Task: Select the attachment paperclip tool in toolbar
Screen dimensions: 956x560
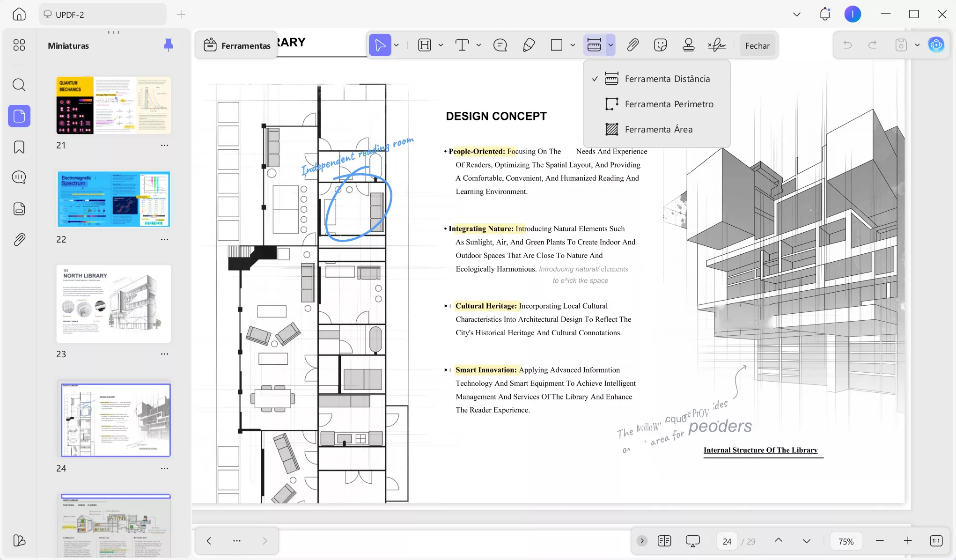Action: pyautogui.click(x=632, y=45)
